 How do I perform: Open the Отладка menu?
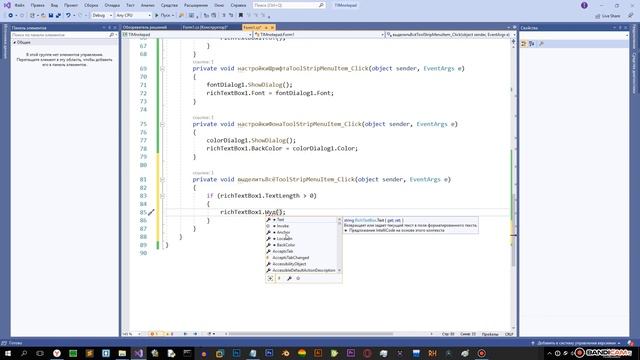coord(112,5)
